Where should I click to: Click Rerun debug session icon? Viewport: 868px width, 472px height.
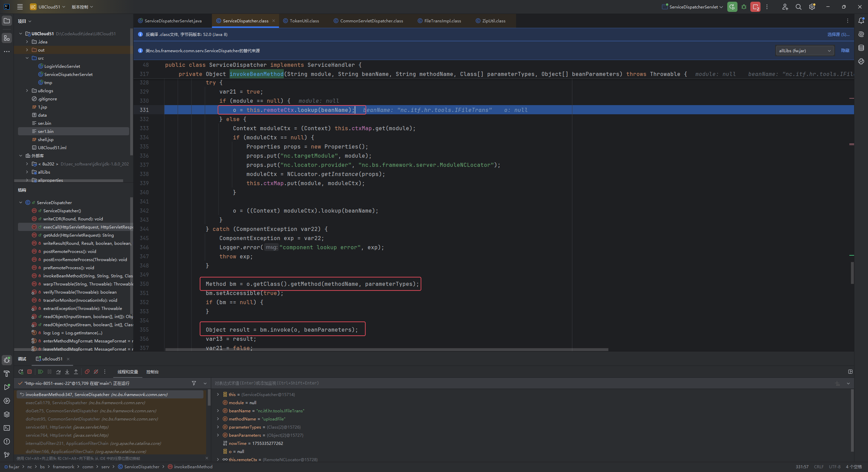point(21,372)
